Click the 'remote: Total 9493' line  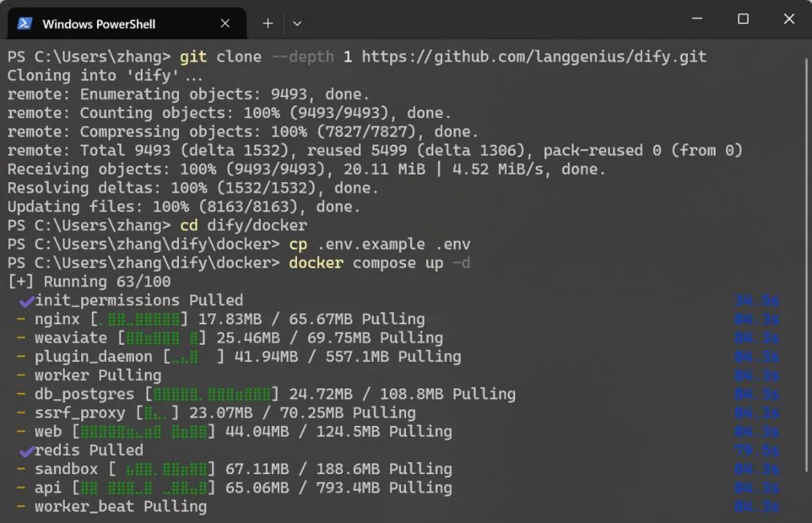pos(374,151)
